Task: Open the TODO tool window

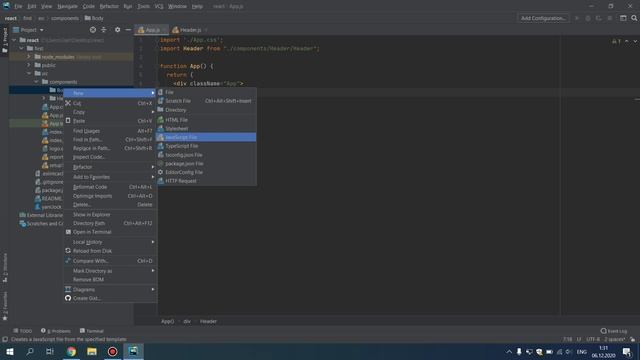Action: pyautogui.click(x=23, y=331)
